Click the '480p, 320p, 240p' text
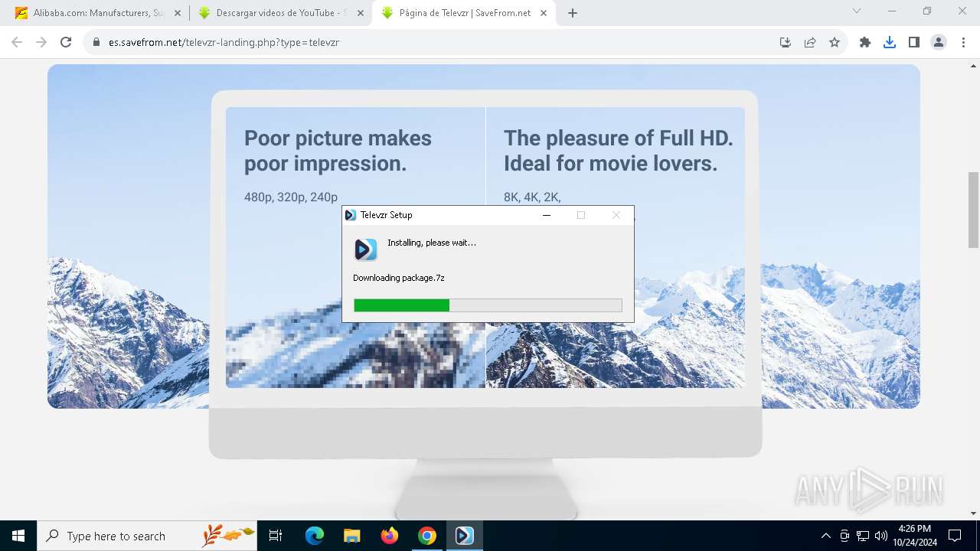980x551 pixels. point(291,197)
